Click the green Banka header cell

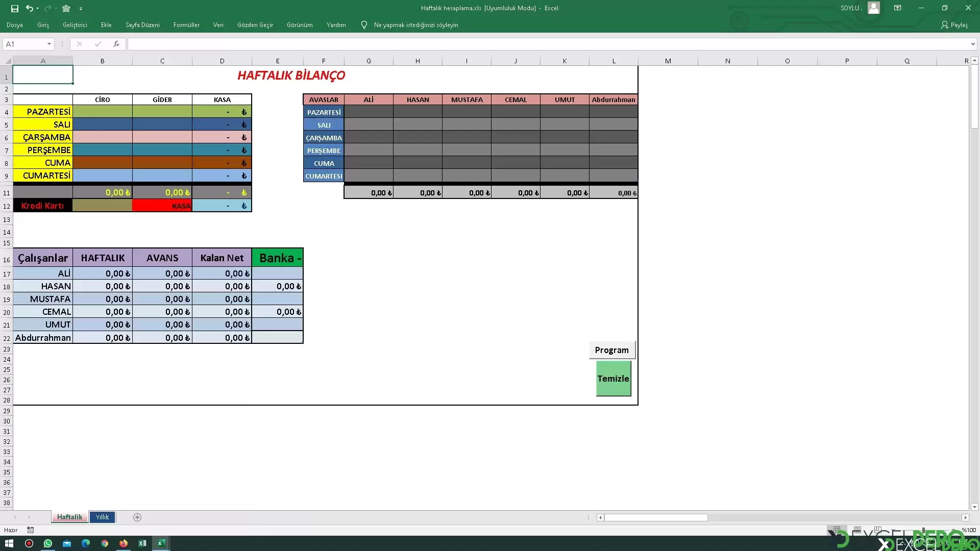coord(278,258)
